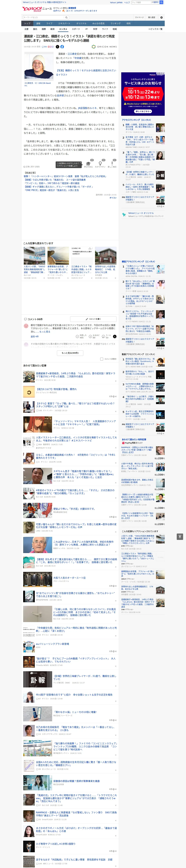Click the ログイン link
The width and height of the screenshot is (186, 868).
[x=57, y=11]
